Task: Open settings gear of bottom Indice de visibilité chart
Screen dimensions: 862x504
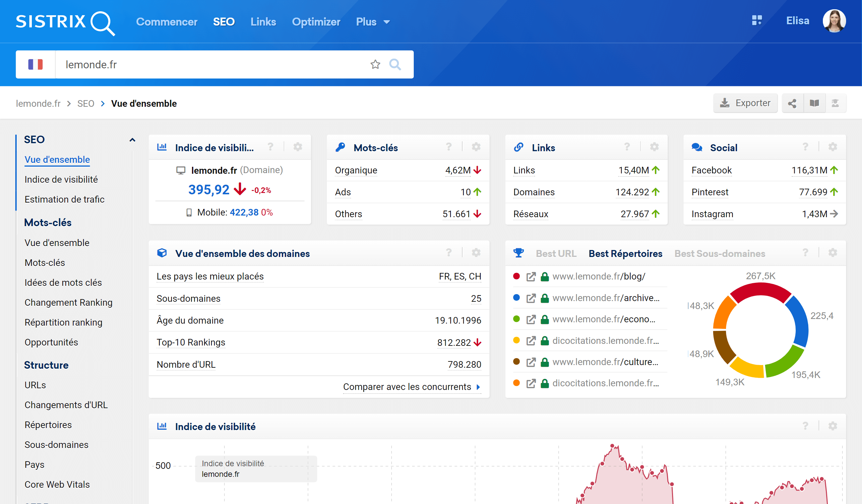Action: (x=832, y=426)
